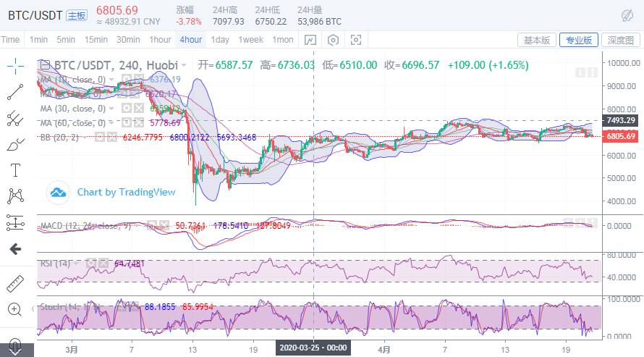Expand RSI (14) dropdown arrow
Image resolution: width=644 pixels, height=357 pixels.
click(77, 264)
